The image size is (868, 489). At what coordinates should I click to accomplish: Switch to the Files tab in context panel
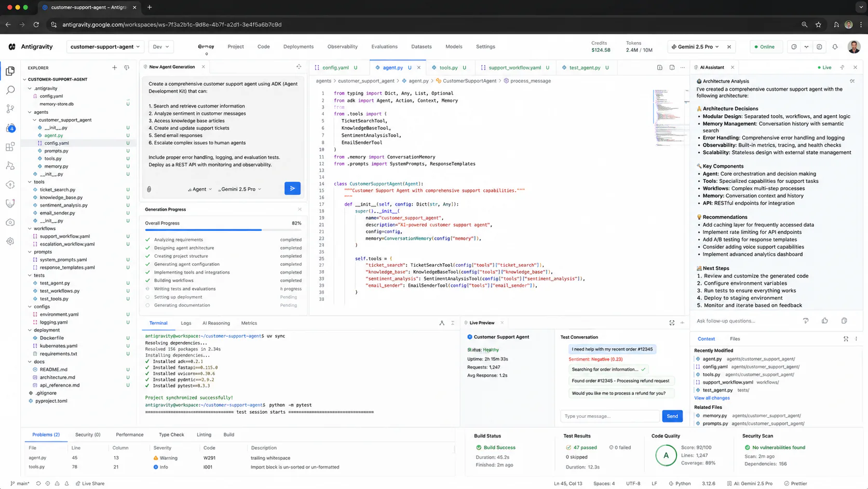coord(735,339)
